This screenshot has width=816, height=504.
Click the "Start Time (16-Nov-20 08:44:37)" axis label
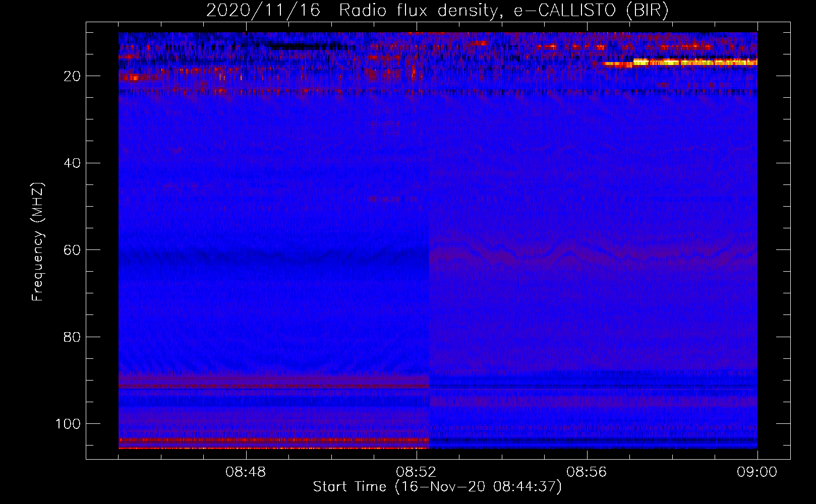tap(437, 487)
